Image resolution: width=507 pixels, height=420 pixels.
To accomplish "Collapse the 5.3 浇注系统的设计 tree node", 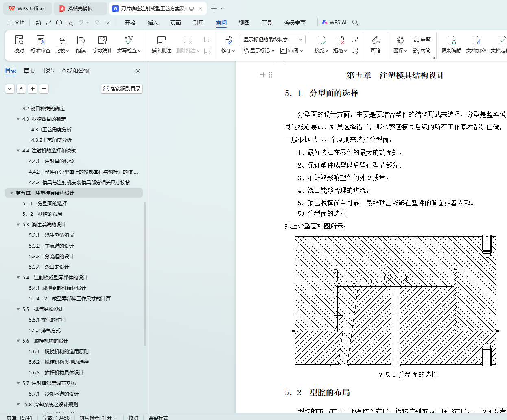I will 18,224.
